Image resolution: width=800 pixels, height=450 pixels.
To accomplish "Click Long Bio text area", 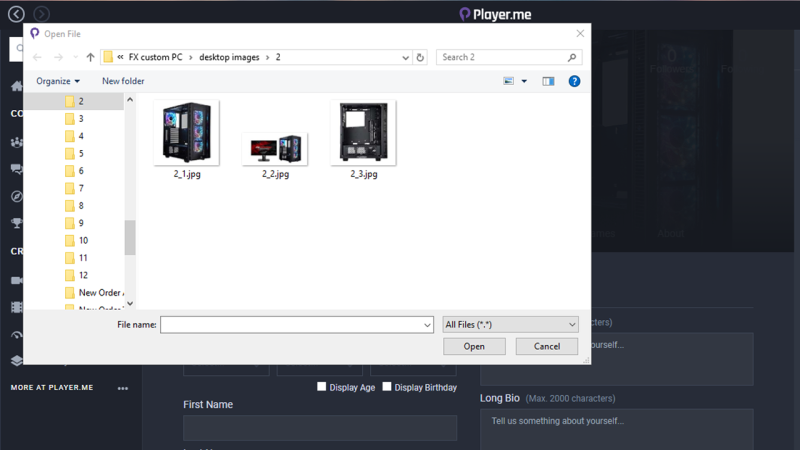I will pos(616,430).
